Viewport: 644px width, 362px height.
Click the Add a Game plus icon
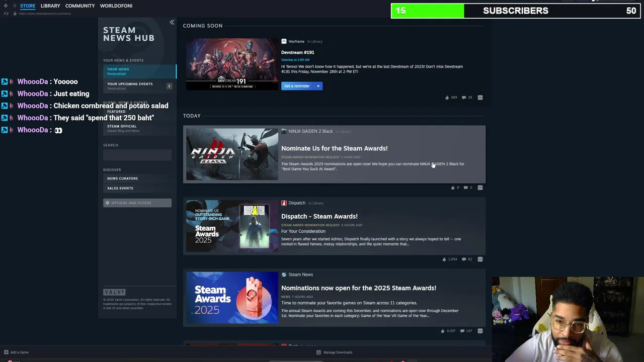point(6,352)
